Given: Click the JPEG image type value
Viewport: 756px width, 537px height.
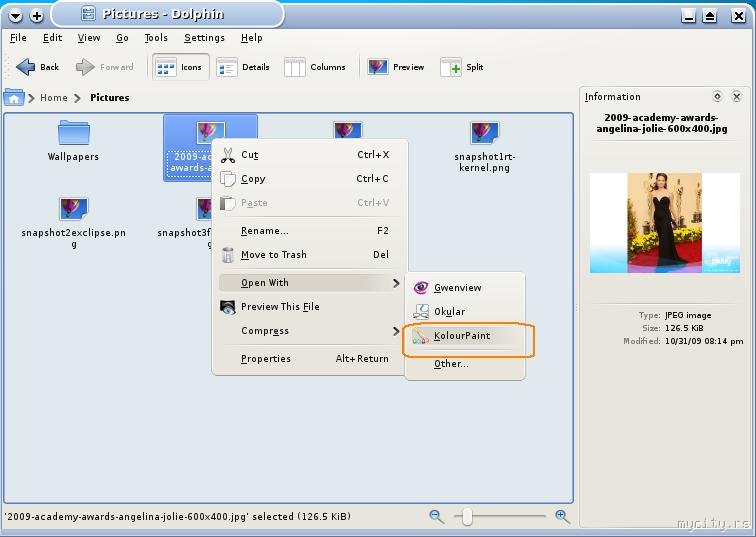Looking at the screenshot, I should point(688,315).
